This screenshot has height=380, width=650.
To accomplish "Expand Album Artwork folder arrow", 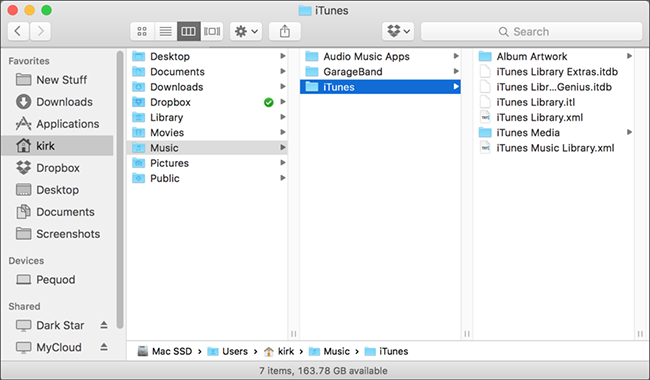I will 629,56.
